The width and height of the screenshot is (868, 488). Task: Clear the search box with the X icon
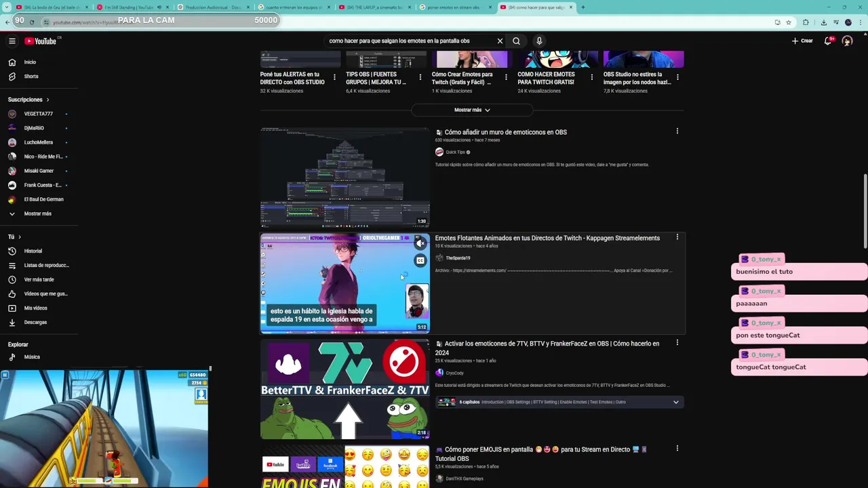(500, 41)
